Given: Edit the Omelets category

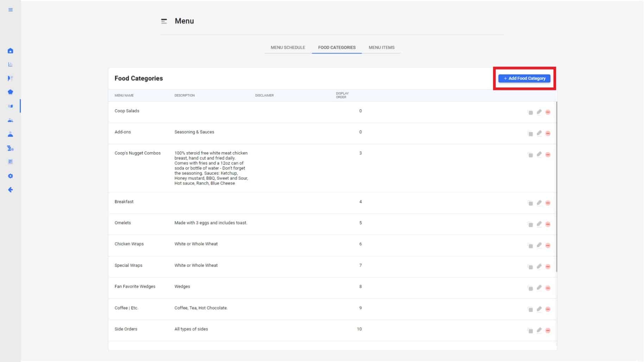Looking at the screenshot, I should 539,224.
